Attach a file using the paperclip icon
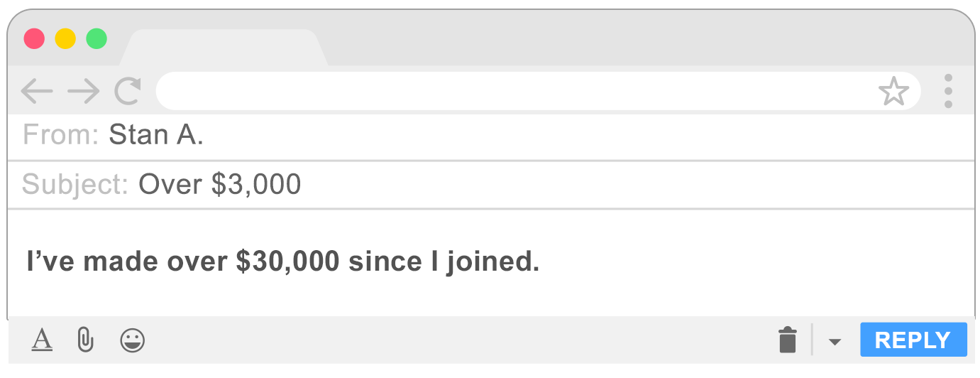 pyautogui.click(x=85, y=340)
